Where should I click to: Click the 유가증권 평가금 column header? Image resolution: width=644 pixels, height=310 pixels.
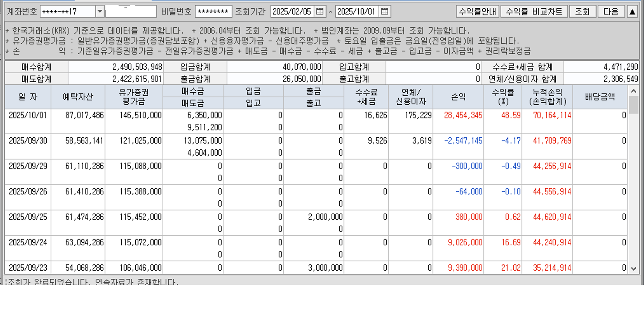[134, 97]
